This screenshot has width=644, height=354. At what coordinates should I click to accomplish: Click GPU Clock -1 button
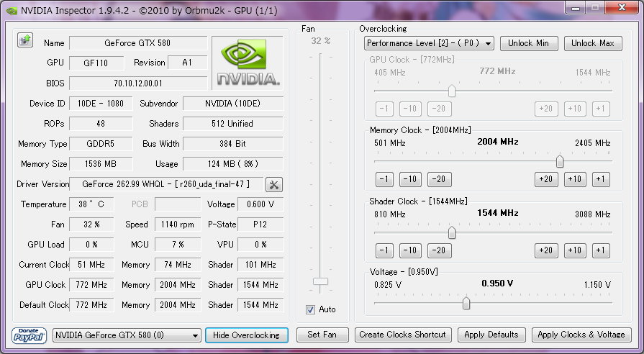384,109
